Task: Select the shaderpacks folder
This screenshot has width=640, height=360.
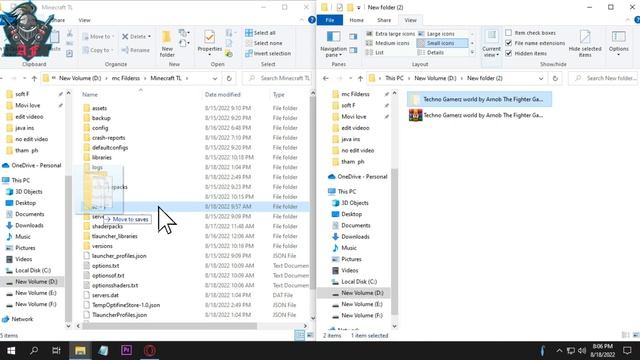Action: [x=107, y=227]
